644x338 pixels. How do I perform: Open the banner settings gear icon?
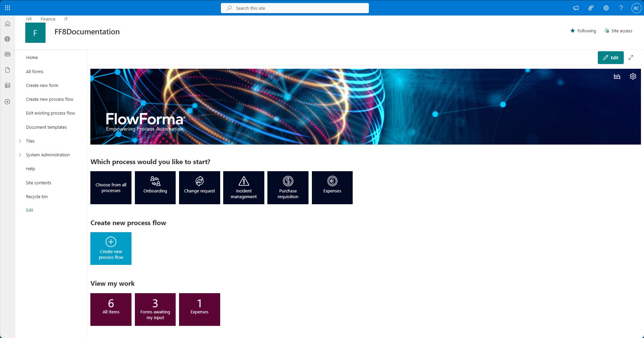click(x=633, y=76)
